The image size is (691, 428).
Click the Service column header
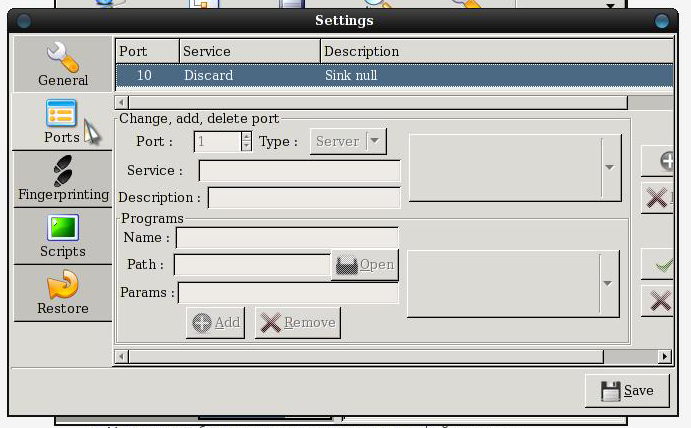point(250,51)
